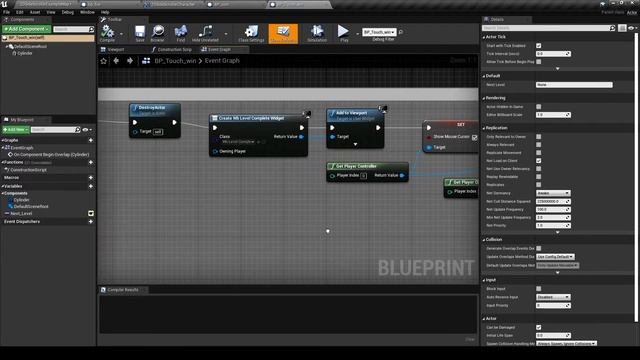Open Update Overlaps Method dropdown
This screenshot has height=360, width=640.
tap(556, 257)
